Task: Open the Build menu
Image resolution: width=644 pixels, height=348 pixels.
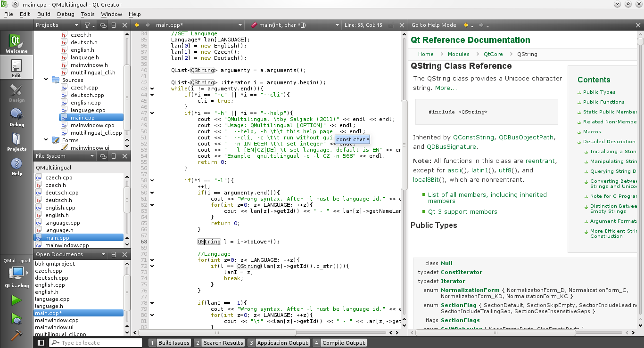Action: point(44,14)
